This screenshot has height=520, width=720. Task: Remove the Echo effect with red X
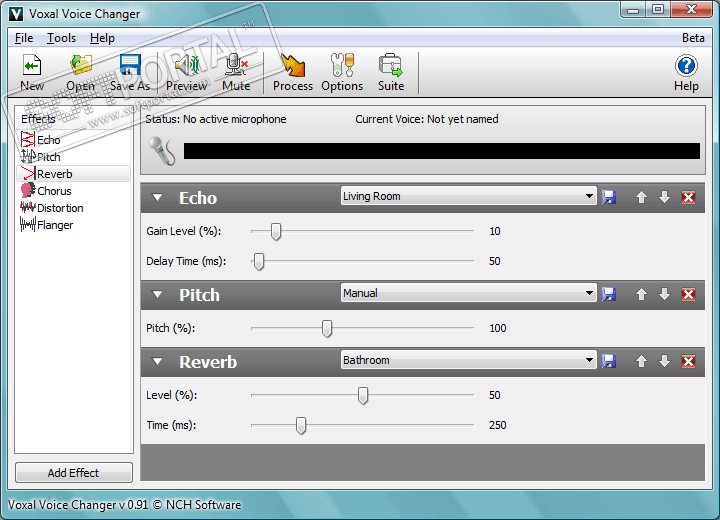[x=688, y=198]
